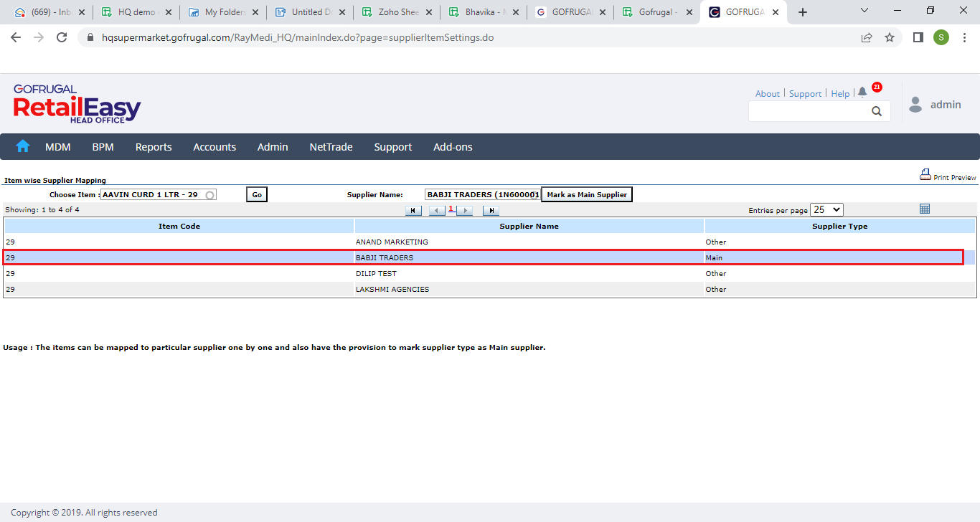This screenshot has width=980, height=522.
Task: Sort by Supplier Name column header
Action: 529,227
